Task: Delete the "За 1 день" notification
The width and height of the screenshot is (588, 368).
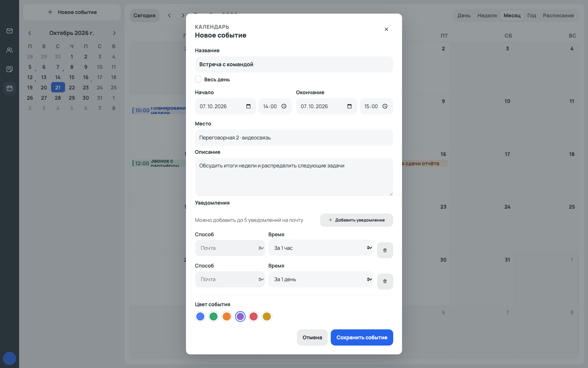Action: [x=385, y=282]
